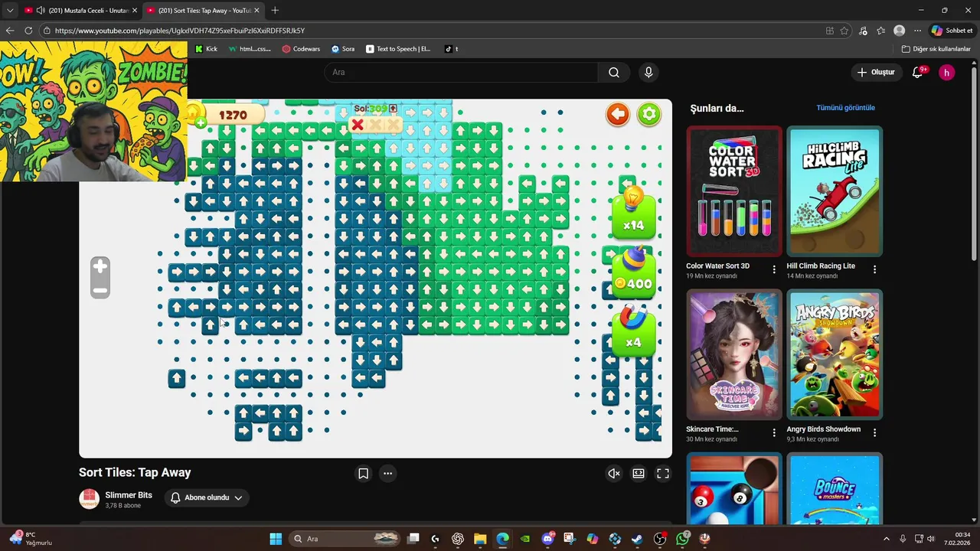This screenshot has height=551, width=980.
Task: Switch to the Mustafa Ceceli tab
Action: [x=80, y=10]
